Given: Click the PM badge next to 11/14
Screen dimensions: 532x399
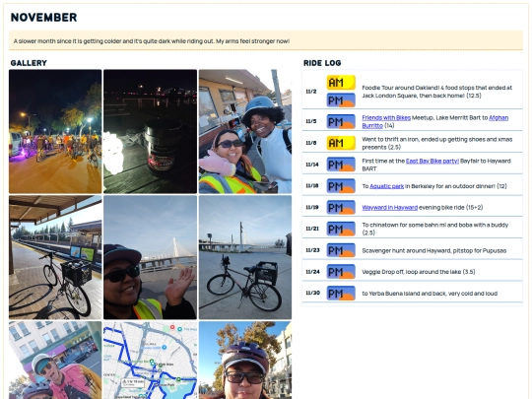Looking at the screenshot, I should 341,165.
